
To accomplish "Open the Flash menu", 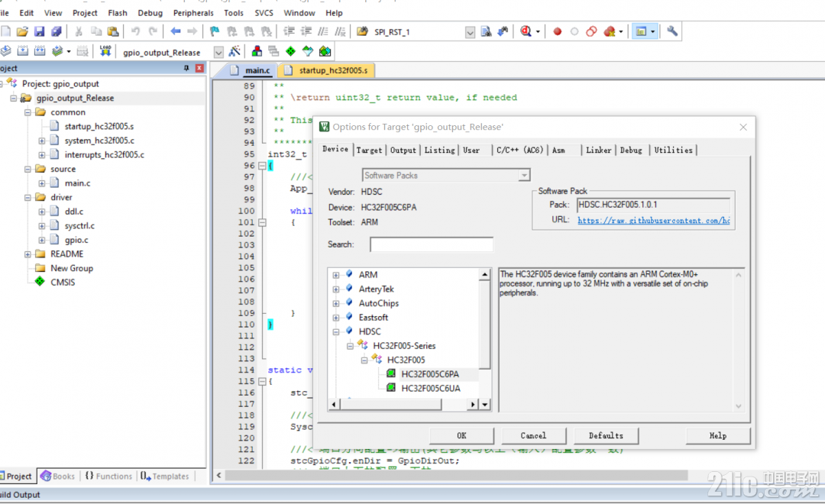I will pos(118,13).
